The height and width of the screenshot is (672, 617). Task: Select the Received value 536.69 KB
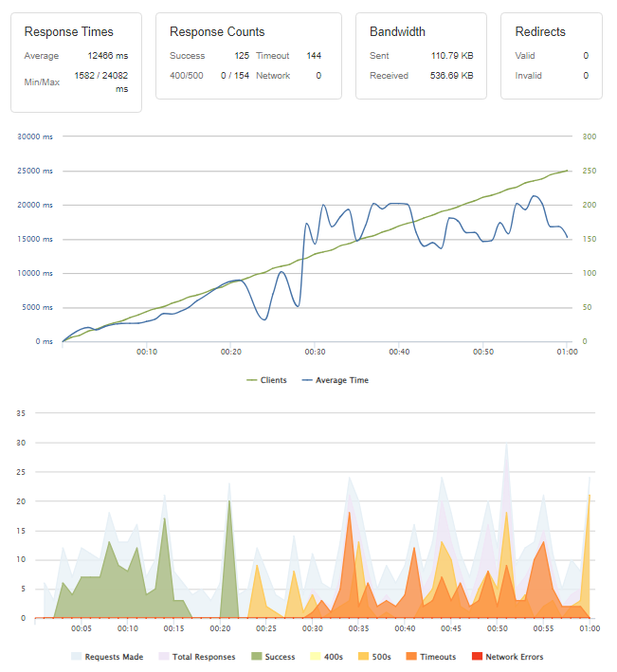click(452, 75)
